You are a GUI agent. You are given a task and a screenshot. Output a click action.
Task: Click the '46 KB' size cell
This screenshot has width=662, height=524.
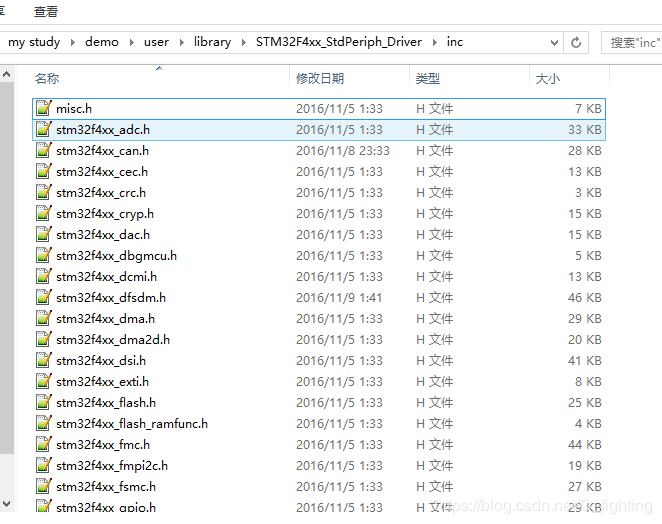(x=585, y=298)
